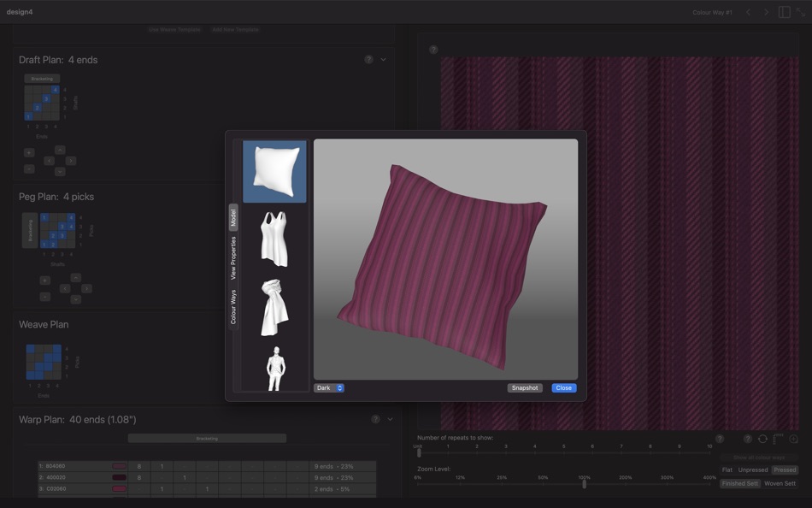The image size is (812, 508).
Task: Add an end with Draft Plan plus button
Action: 29,152
